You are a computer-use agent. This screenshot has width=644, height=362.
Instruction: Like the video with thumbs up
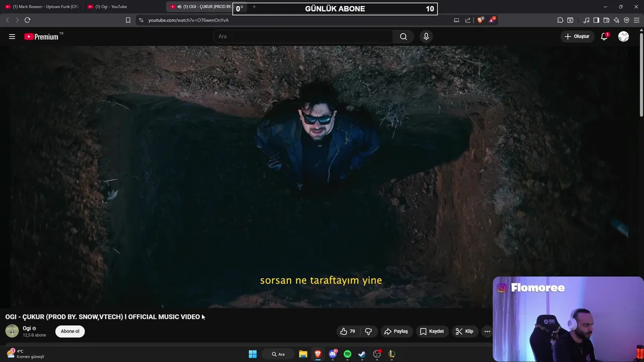(x=347, y=331)
